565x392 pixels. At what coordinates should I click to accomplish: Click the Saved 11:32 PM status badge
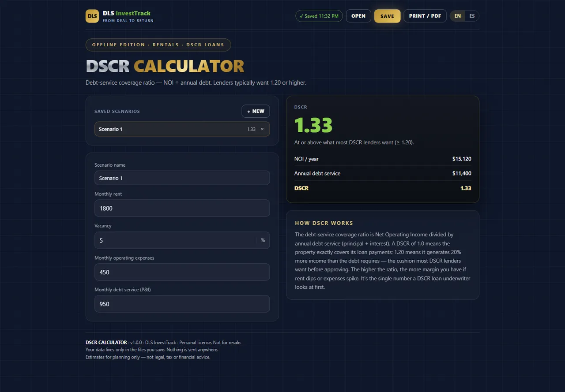click(x=319, y=16)
